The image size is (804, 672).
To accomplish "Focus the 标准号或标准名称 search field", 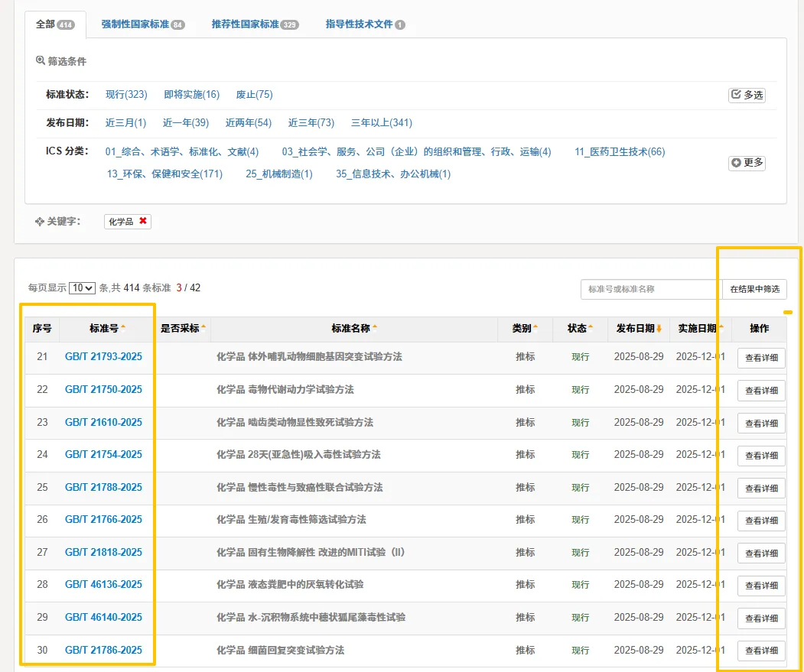I will tap(651, 289).
